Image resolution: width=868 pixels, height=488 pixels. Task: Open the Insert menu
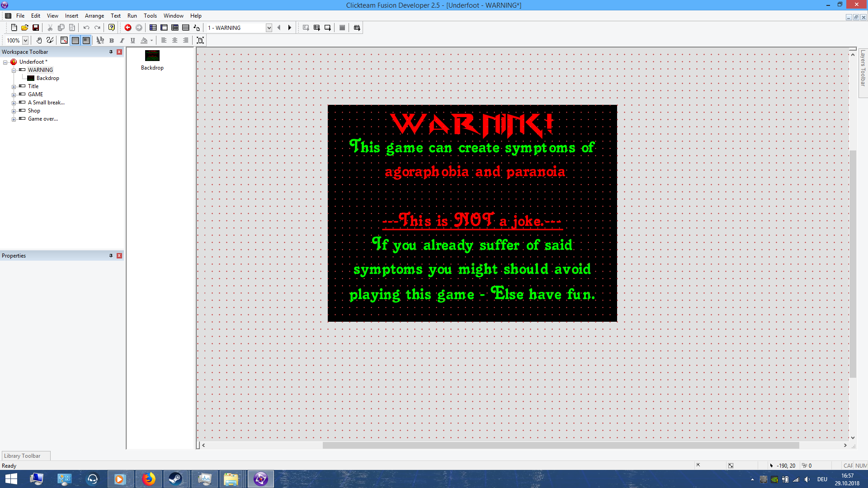tap(71, 16)
